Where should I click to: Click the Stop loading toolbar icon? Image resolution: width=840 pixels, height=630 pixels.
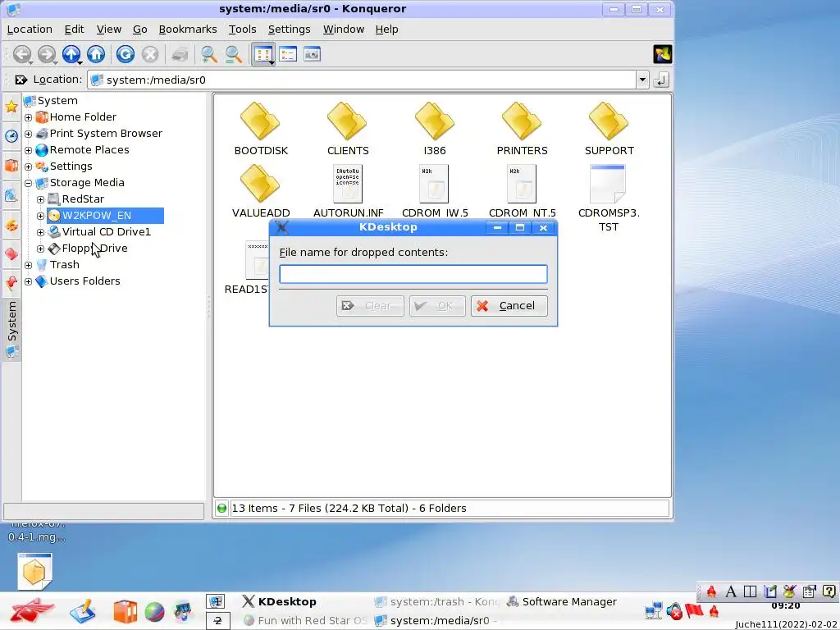pos(150,54)
